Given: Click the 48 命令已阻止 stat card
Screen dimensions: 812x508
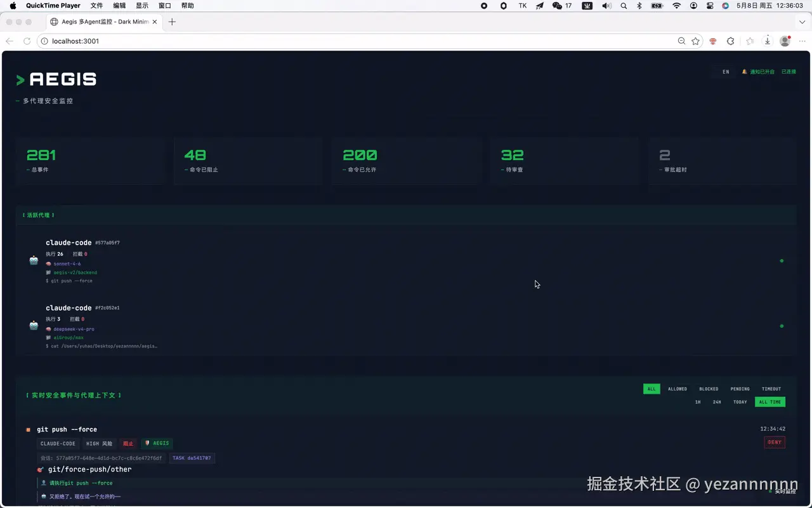Looking at the screenshot, I should pyautogui.click(x=248, y=161).
